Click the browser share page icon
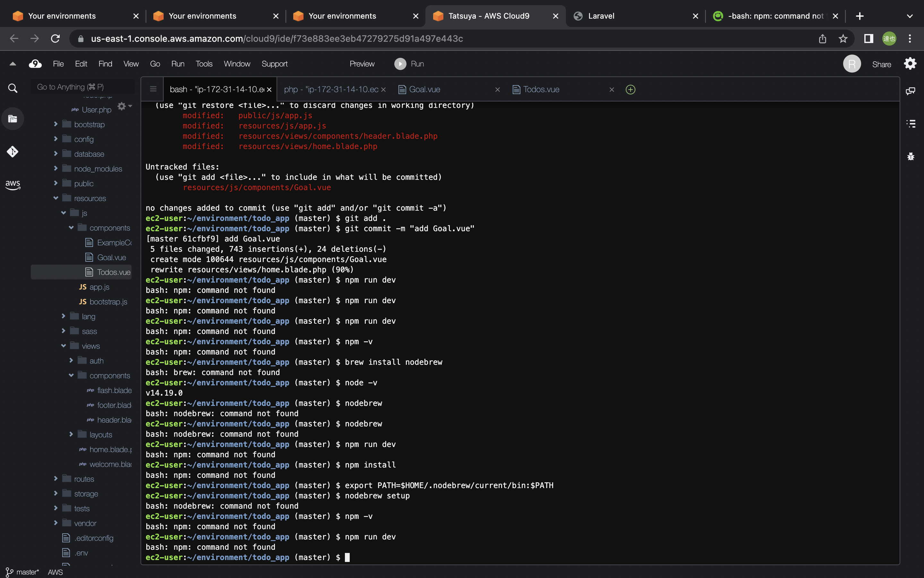 [822, 39]
